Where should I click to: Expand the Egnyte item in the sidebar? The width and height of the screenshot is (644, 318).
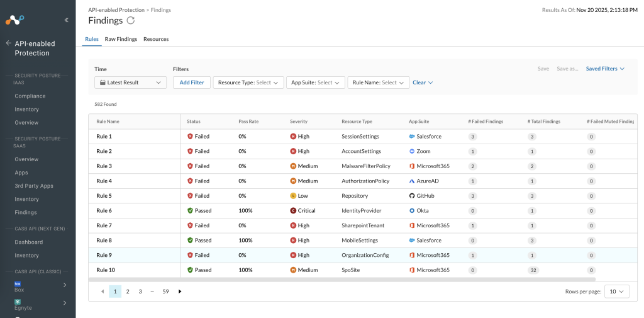(x=65, y=303)
